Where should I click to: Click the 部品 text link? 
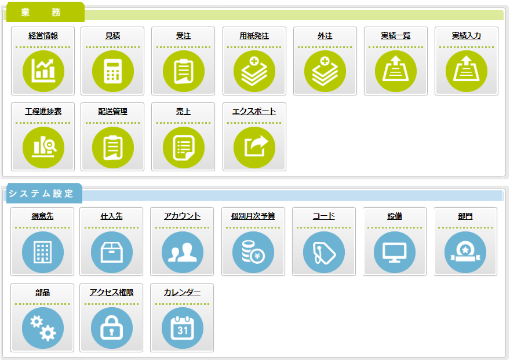[43, 292]
